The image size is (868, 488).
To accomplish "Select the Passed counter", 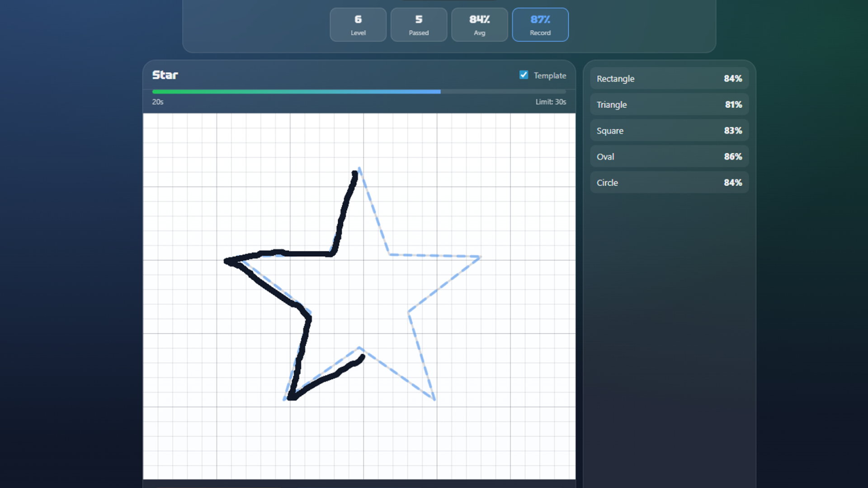I will click(418, 24).
